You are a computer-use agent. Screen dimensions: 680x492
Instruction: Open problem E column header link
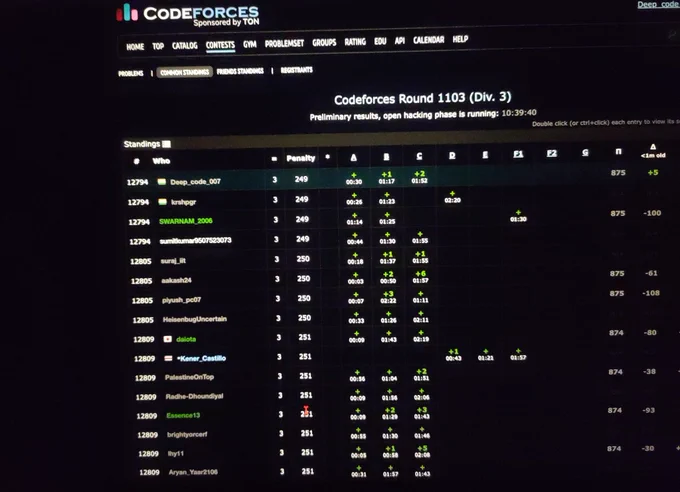click(485, 155)
